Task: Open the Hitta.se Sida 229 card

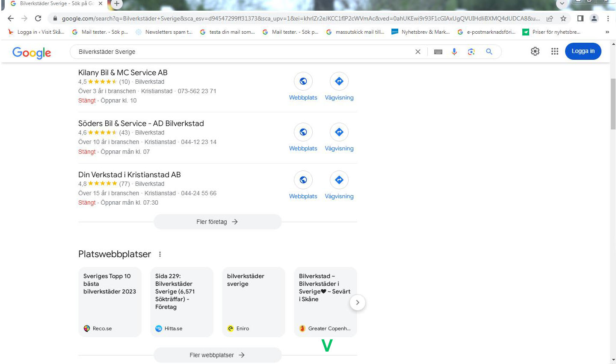Action: click(x=182, y=302)
